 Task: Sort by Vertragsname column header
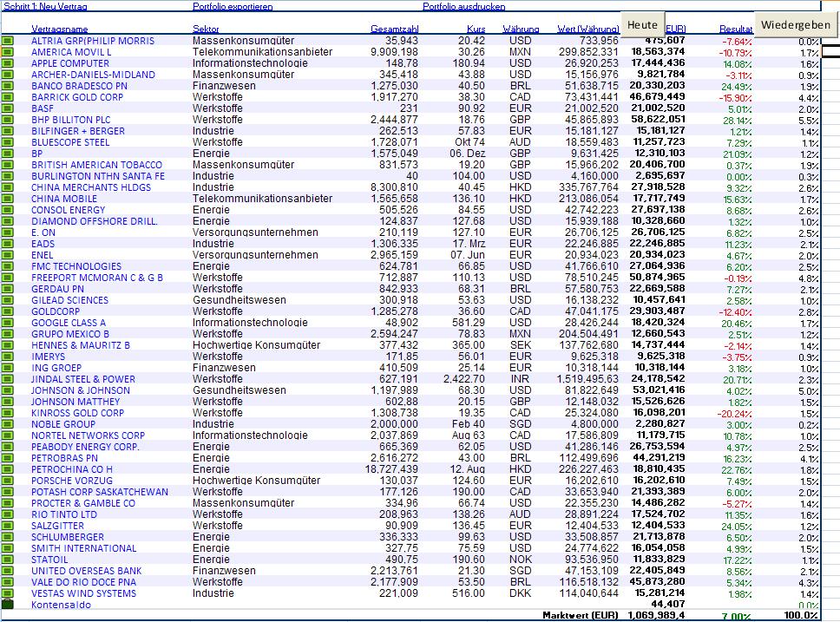[60, 29]
